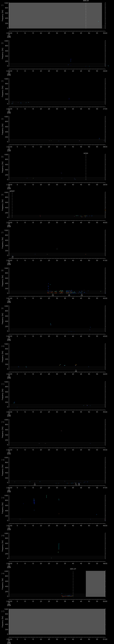This screenshot has height=644, width=114.
Task: Click the 2:41:00 start time label
Action: (x=9, y=298)
